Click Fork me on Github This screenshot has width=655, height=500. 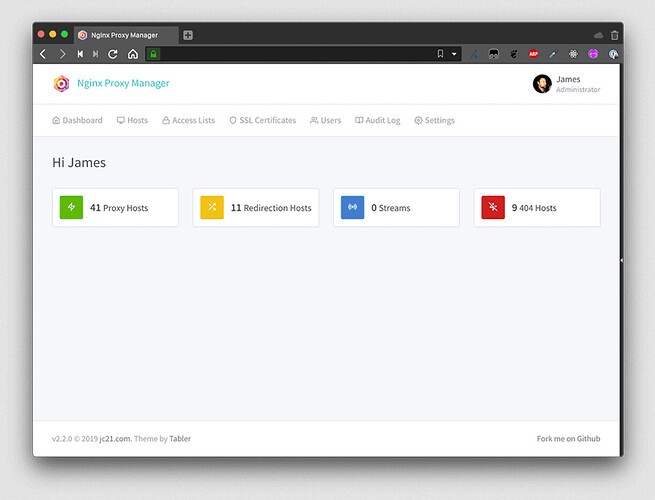pos(569,439)
